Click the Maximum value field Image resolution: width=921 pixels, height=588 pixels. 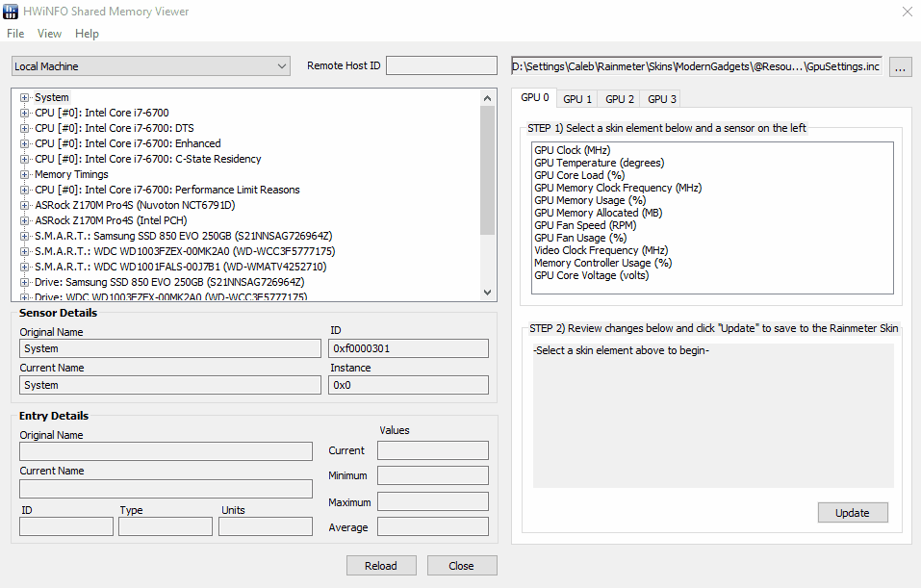433,501
